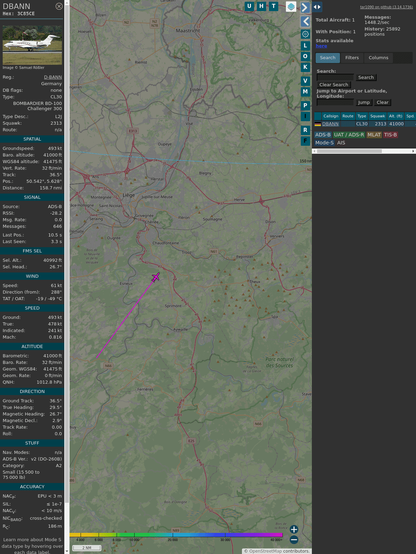The width and height of the screenshot is (416, 554).
Task: Toggle the R map button
Action: click(305, 130)
